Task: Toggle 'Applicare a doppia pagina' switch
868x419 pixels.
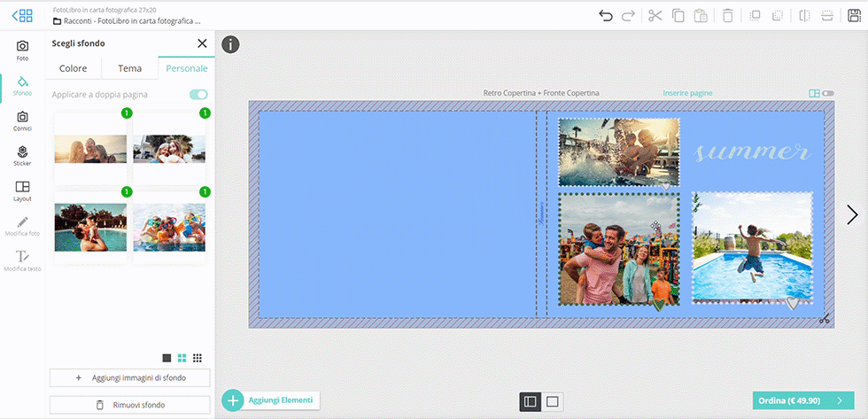Action: pos(198,94)
